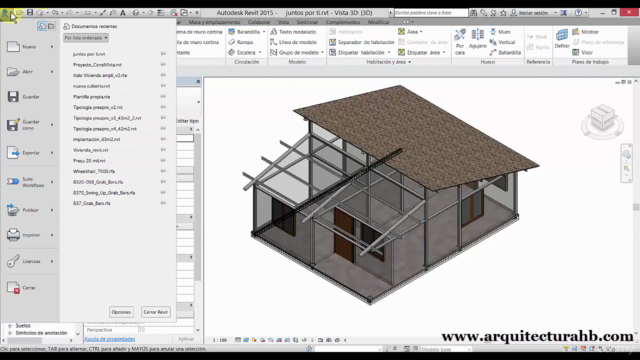640x360 pixels.
Task: Open recent file 'Proyecto_CoreMixta.rvt'
Action: 97,64
